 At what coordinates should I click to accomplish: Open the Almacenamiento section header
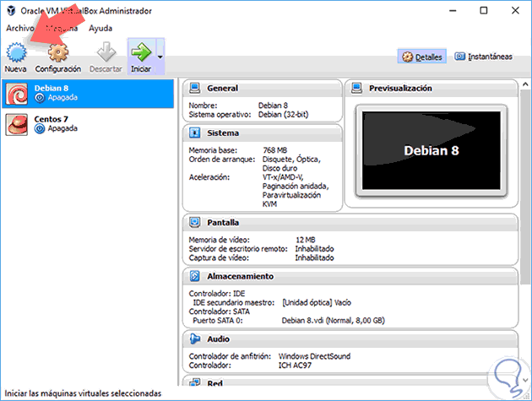350,276
